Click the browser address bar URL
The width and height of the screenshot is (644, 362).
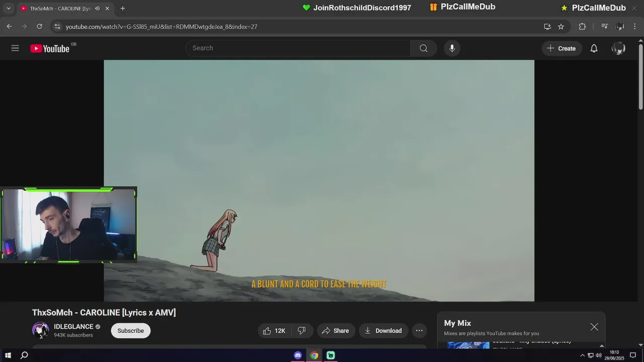pyautogui.click(x=162, y=27)
